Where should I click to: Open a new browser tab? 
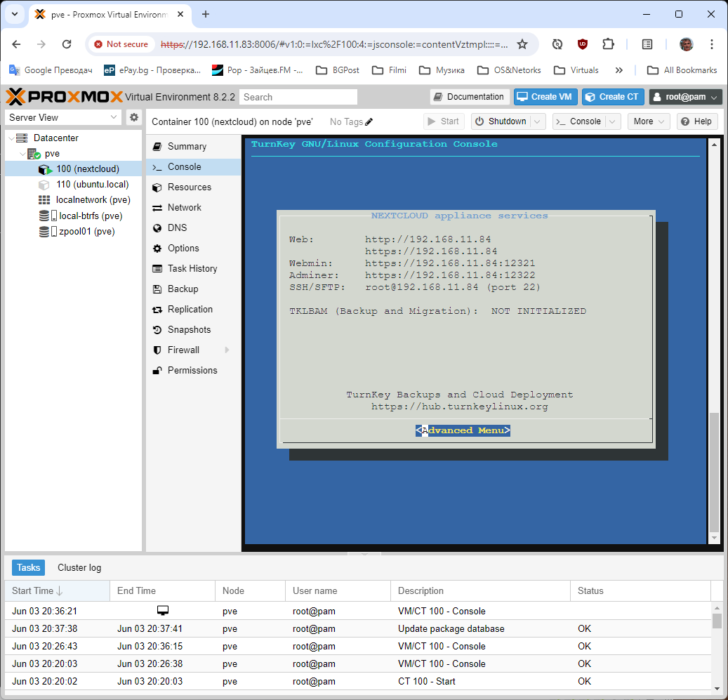click(x=206, y=14)
